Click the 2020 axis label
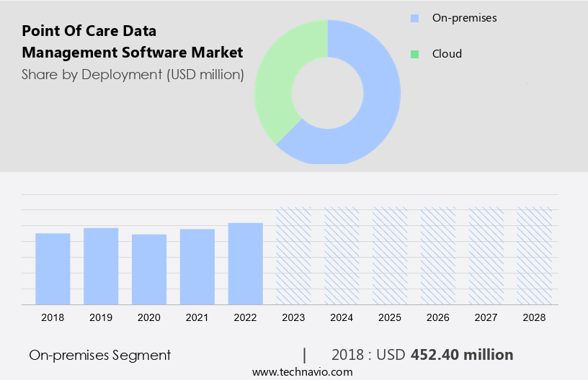This screenshot has height=380, width=588. 149,317
